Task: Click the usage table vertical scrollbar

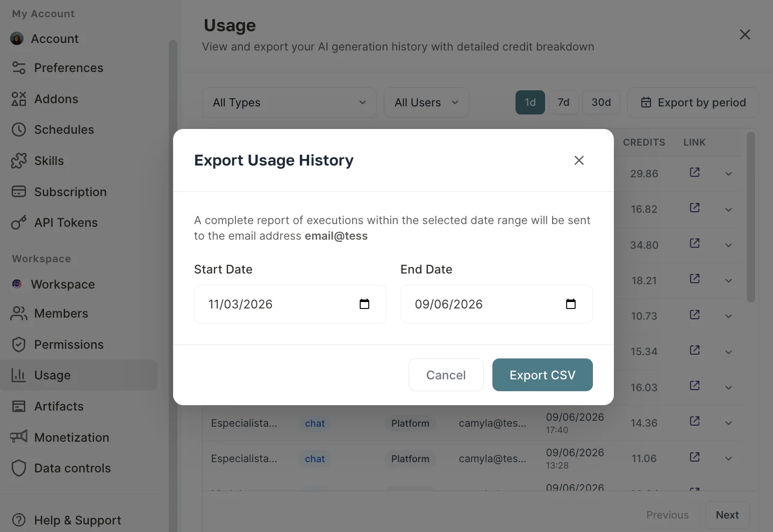Action: pyautogui.click(x=751, y=217)
